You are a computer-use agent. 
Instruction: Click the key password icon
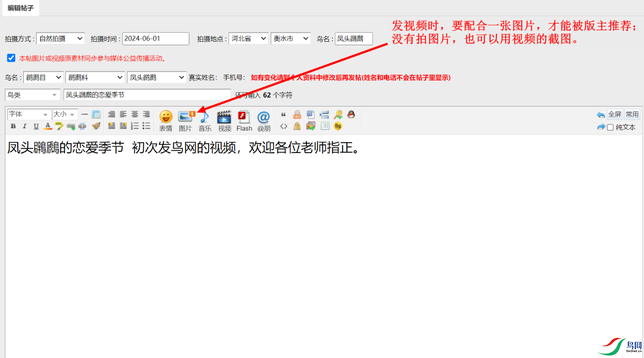338,115
